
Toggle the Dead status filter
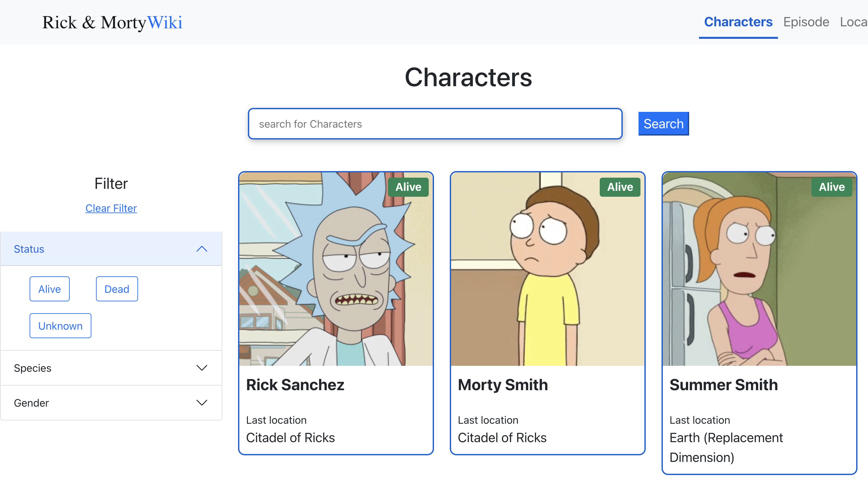click(x=117, y=289)
